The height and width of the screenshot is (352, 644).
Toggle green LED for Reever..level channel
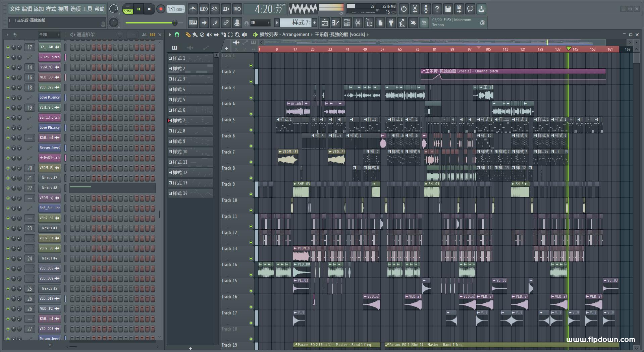tap(8, 148)
